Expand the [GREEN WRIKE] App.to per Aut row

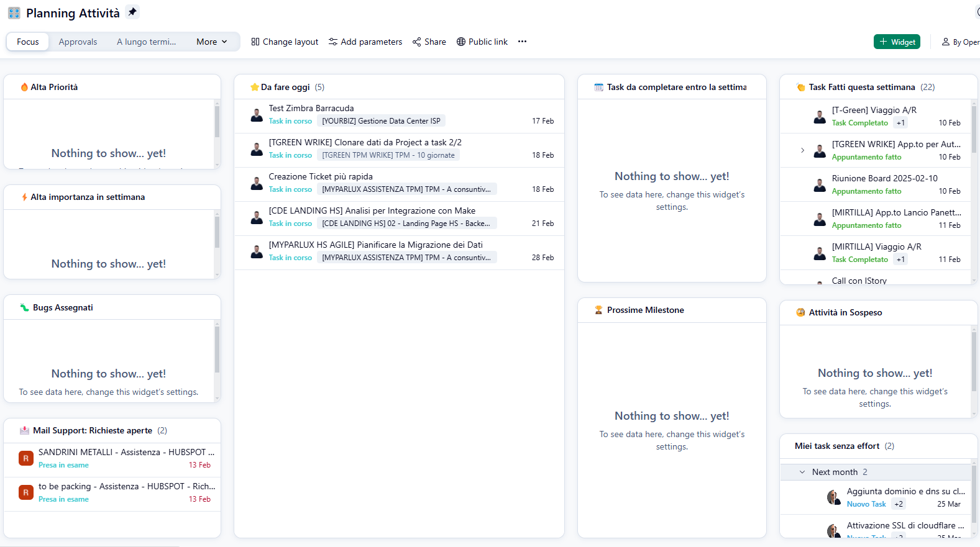[x=802, y=150]
